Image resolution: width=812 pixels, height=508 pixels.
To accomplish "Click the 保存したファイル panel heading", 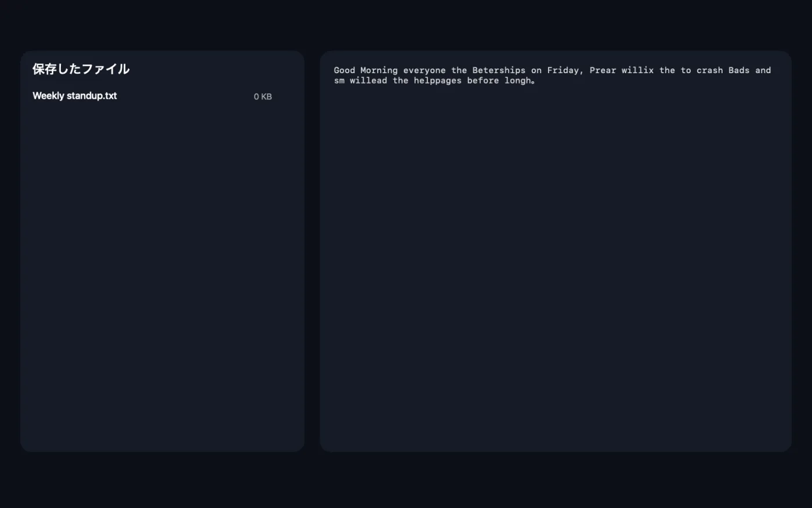I will coord(81,69).
